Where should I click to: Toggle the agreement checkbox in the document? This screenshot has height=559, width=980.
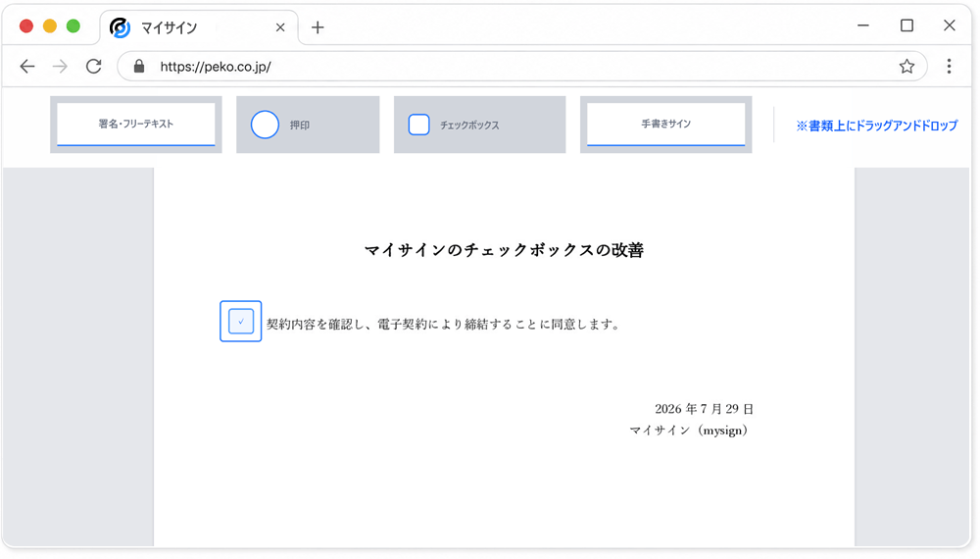click(x=241, y=322)
